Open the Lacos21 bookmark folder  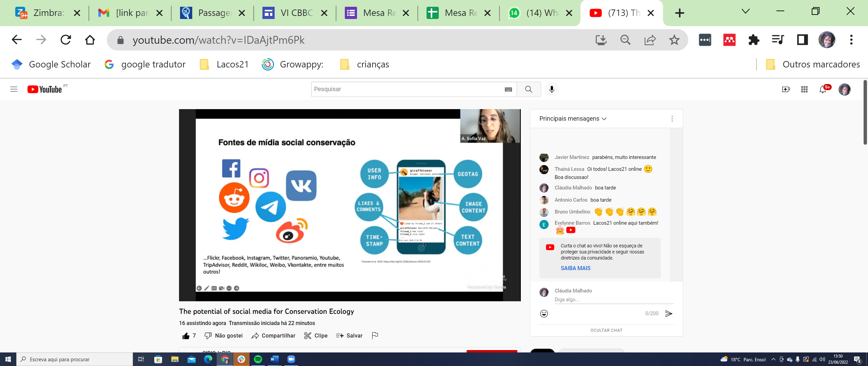224,64
